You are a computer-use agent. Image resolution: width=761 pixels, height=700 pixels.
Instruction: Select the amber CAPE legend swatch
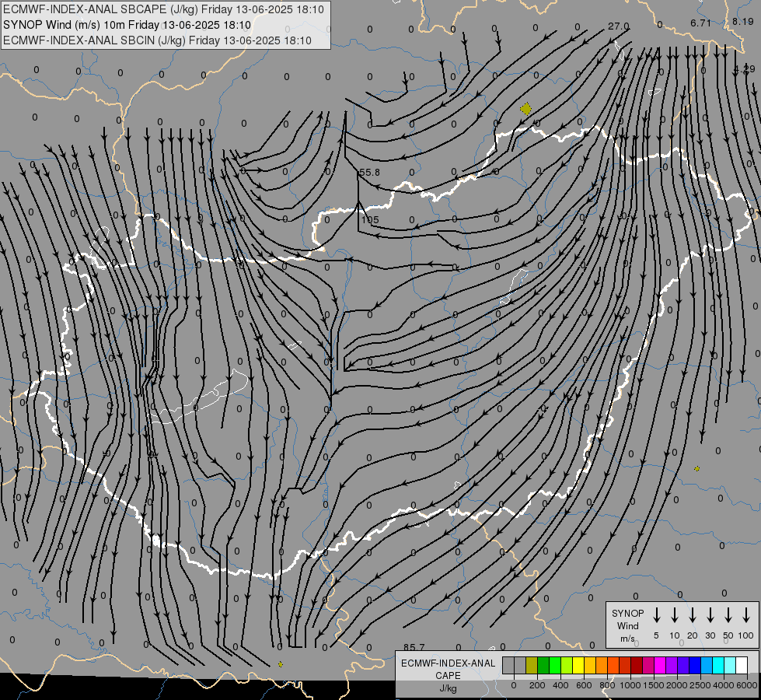(x=590, y=665)
